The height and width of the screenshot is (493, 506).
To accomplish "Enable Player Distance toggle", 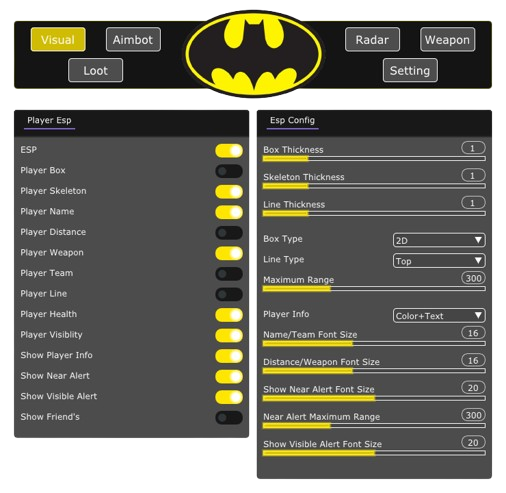I will (229, 233).
